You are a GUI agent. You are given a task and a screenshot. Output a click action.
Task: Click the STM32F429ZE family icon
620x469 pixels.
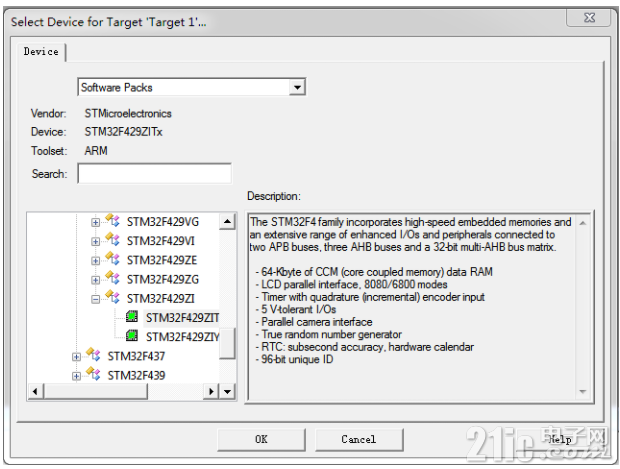coord(112,259)
